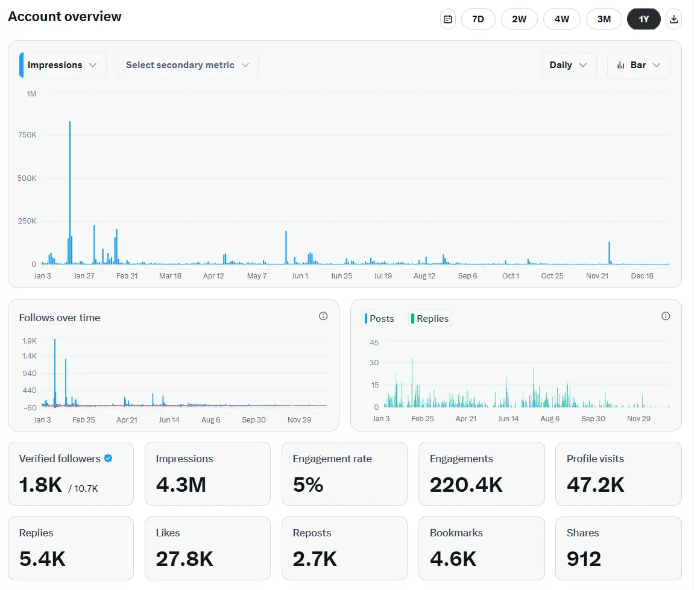This screenshot has width=700, height=590.
Task: Click the Apr 12 date label
Action: 213,276
